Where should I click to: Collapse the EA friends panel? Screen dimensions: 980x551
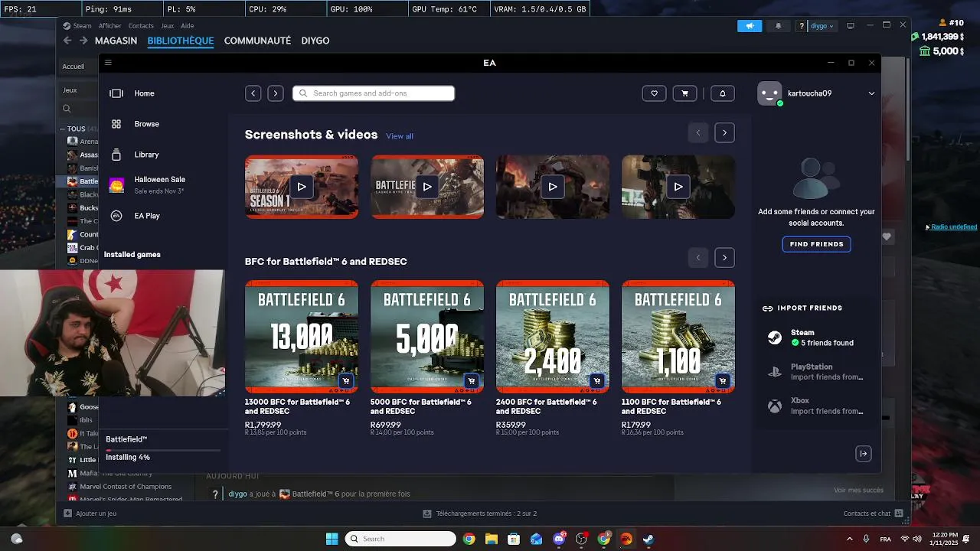tap(864, 454)
